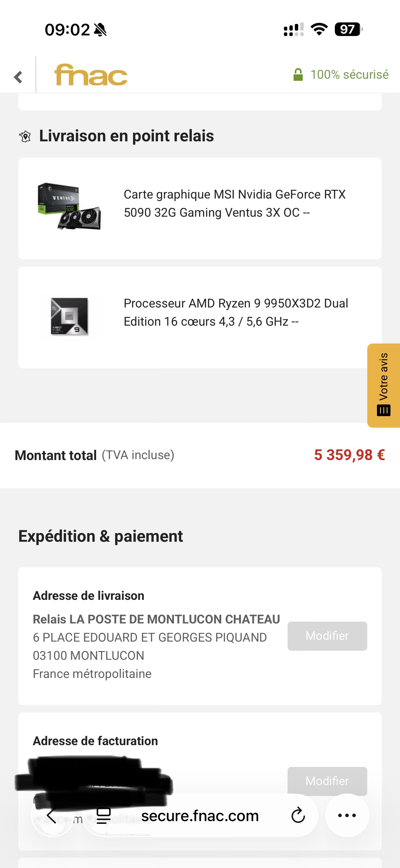Open the Votre avis feedback tab
Image resolution: width=400 pixels, height=868 pixels.
pyautogui.click(x=383, y=386)
